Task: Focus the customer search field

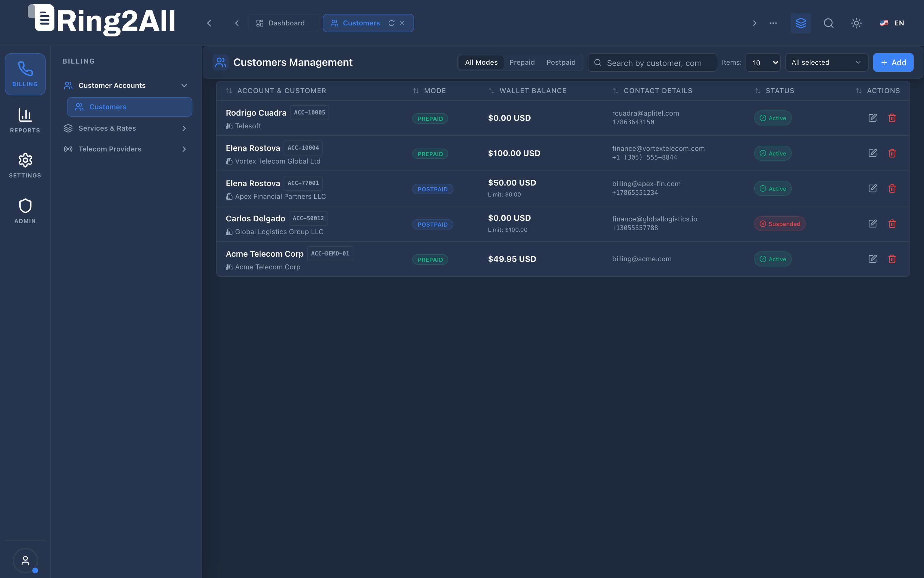Action: (x=653, y=62)
